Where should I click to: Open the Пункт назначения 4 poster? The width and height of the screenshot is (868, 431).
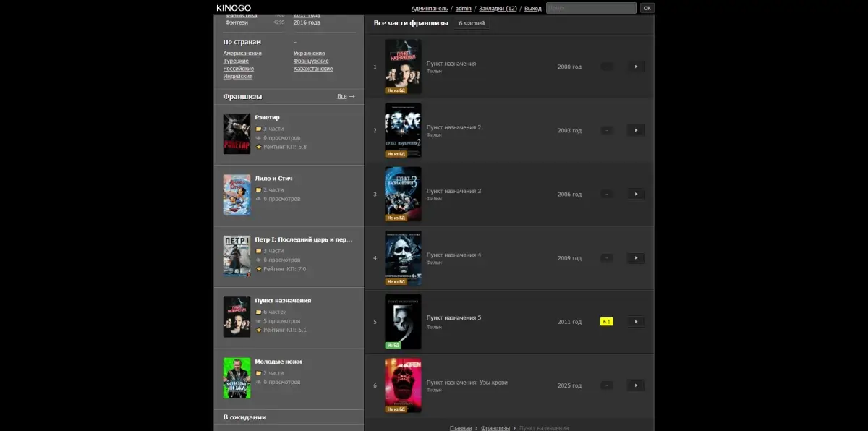tap(403, 257)
